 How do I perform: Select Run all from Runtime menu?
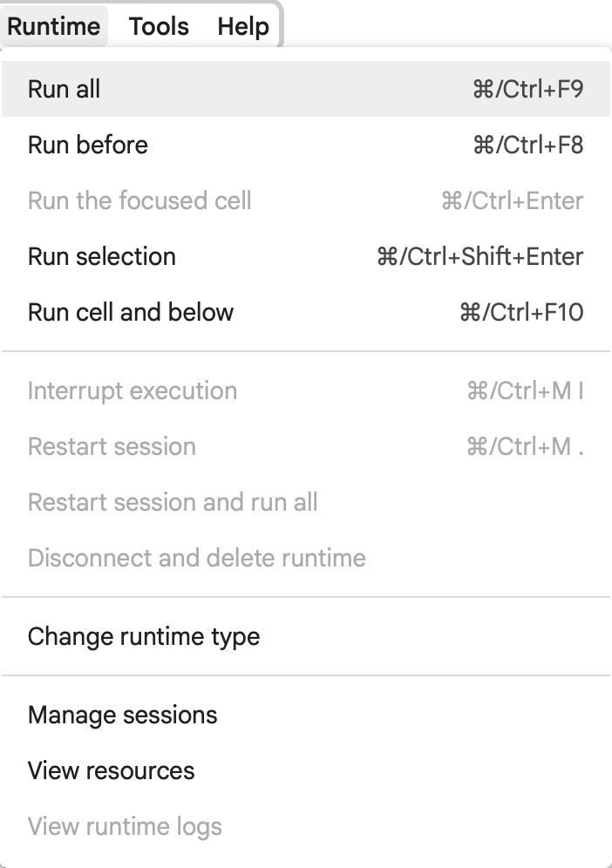[306, 89]
